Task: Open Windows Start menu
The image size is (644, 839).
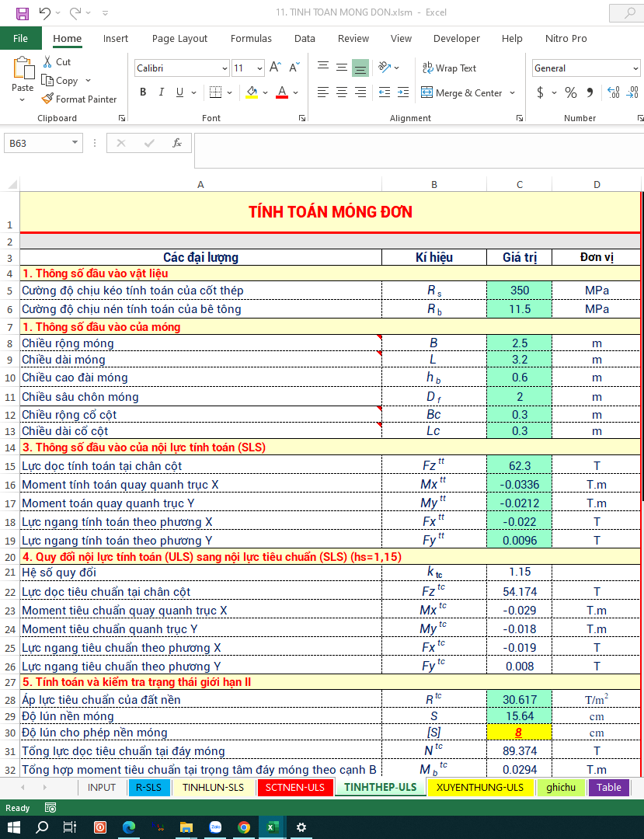Action: 13,827
